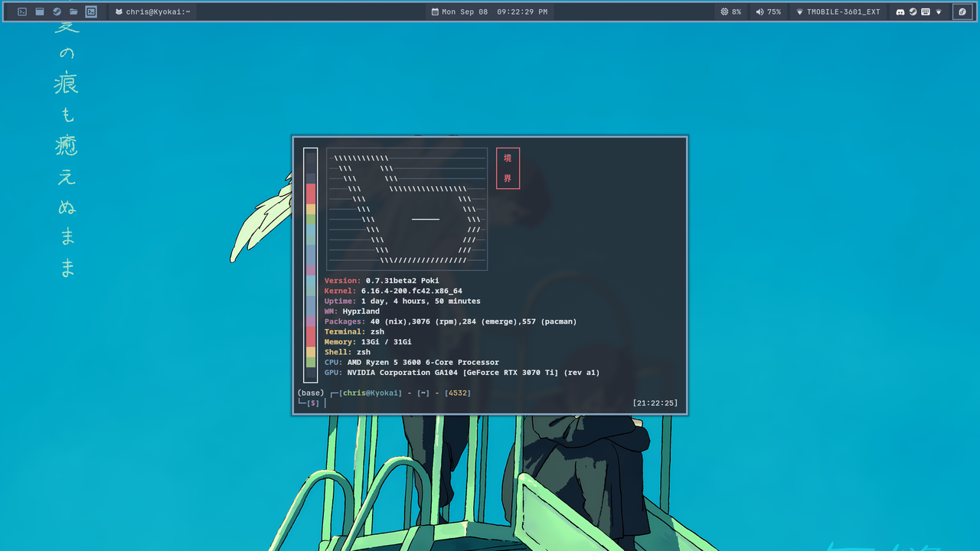
Task: Click the Wi-Fi icon beside TMOBILE-3601_EXT
Action: [800, 12]
